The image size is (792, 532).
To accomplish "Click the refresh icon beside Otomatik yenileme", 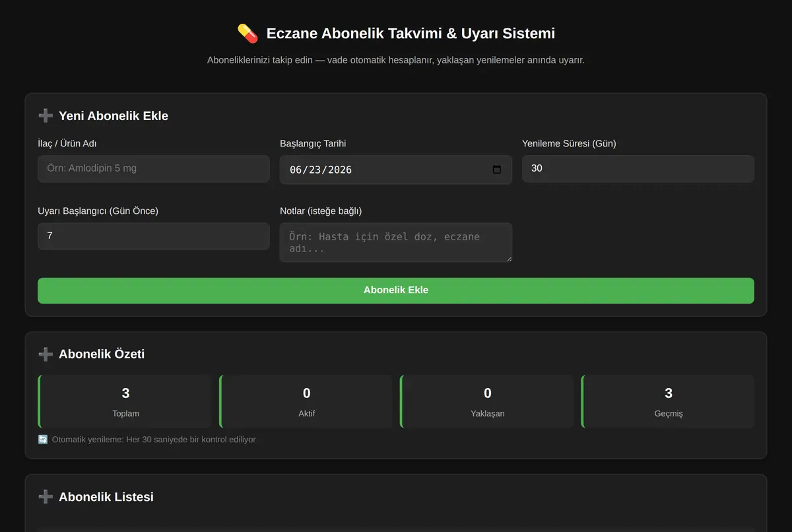I will (43, 439).
